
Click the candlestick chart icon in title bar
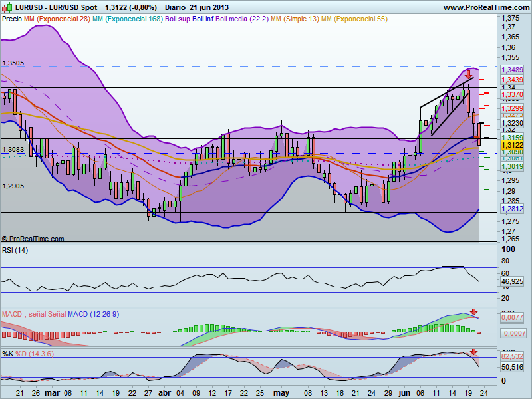click(5, 9)
